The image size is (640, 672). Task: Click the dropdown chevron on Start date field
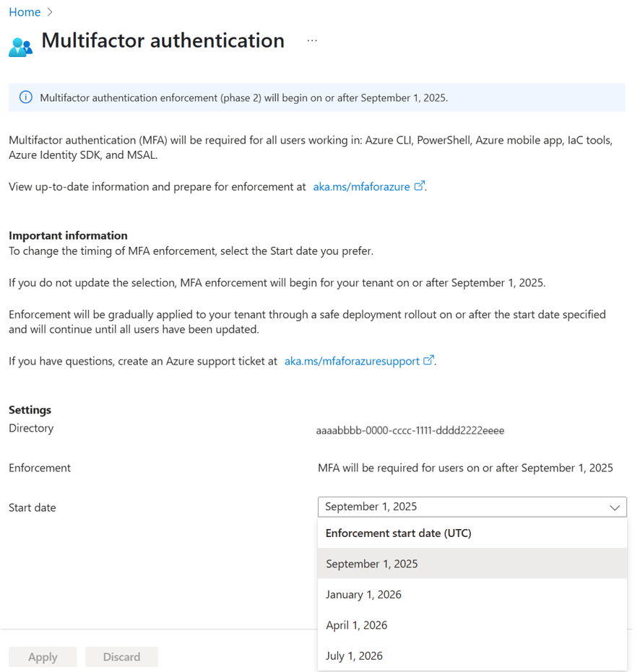[615, 507]
